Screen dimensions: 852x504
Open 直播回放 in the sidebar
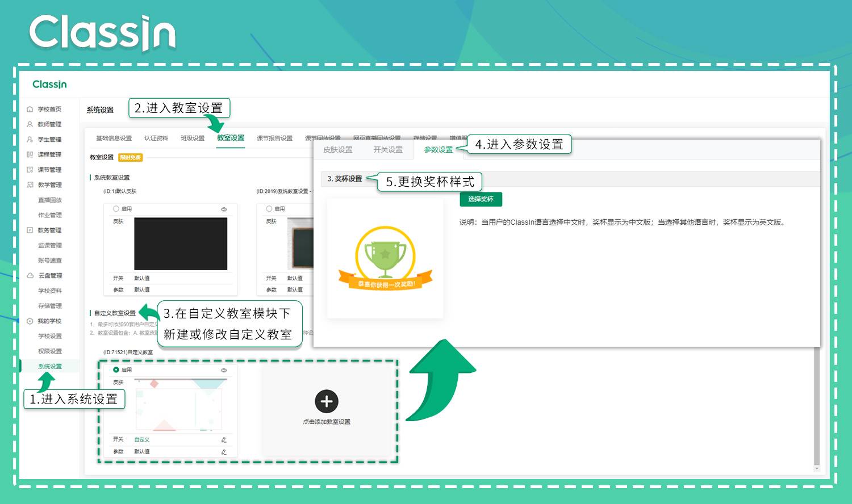pos(50,200)
